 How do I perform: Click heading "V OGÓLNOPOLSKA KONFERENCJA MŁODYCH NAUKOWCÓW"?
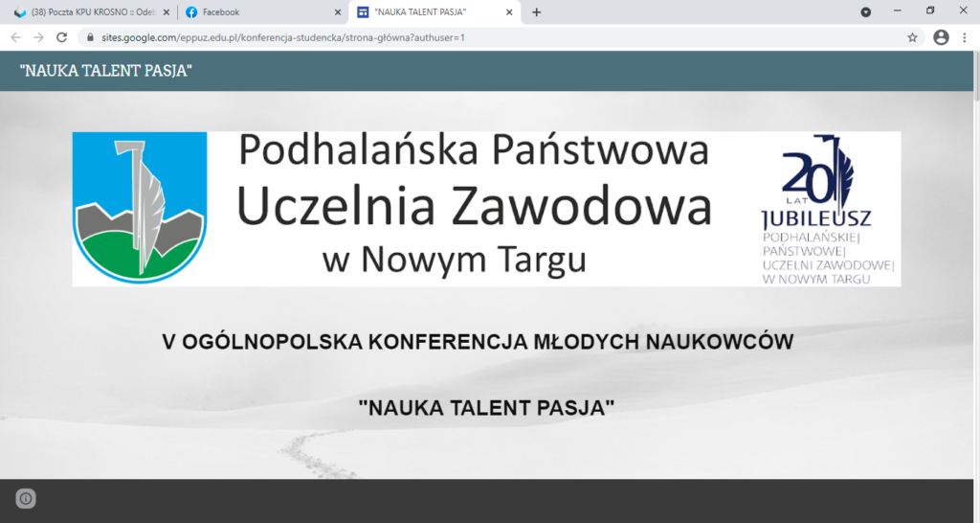click(x=479, y=342)
